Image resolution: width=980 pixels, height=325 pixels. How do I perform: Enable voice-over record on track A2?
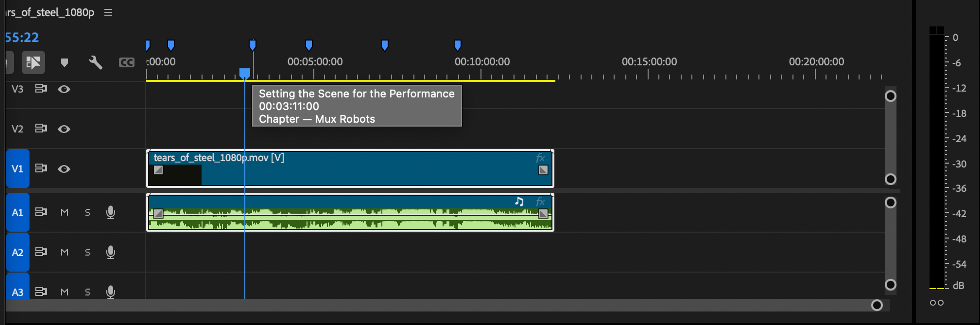[111, 252]
